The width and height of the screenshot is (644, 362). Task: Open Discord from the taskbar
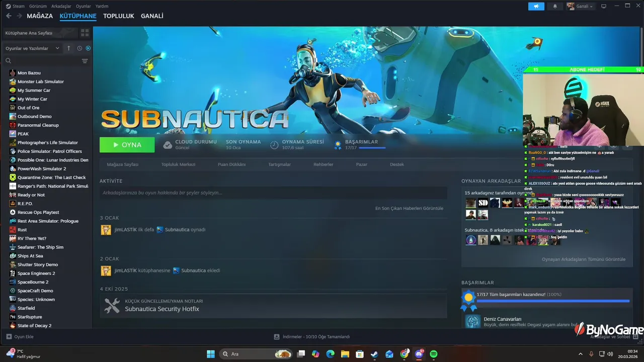coord(419,354)
